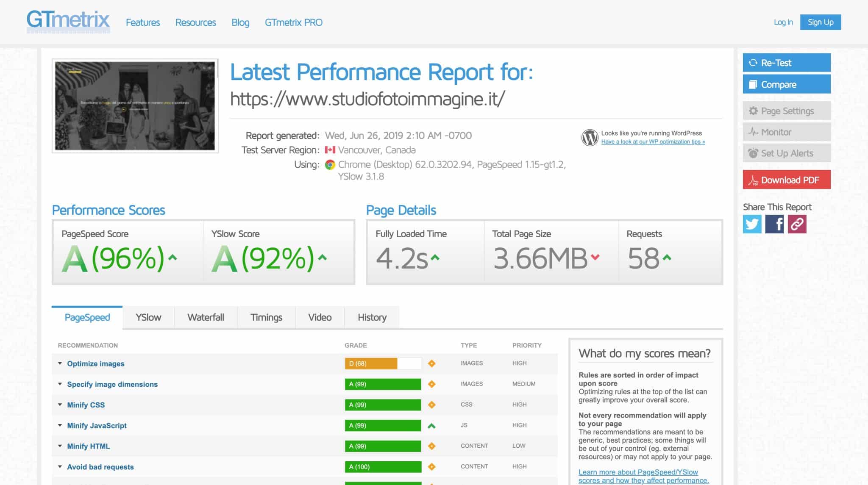Click A (99) grade bar for Specify image dimensions

click(x=383, y=384)
